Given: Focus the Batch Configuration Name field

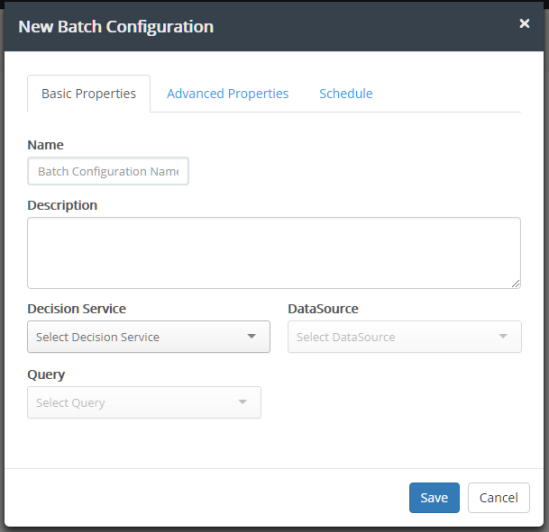Looking at the screenshot, I should pos(108,171).
